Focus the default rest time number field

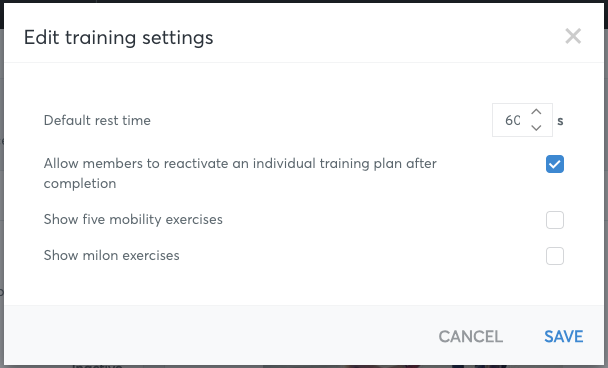click(522, 120)
